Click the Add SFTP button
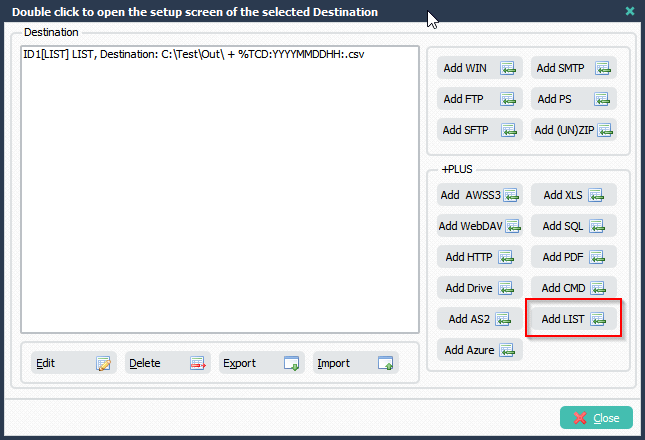Viewport: 645px width, 440px height. coord(480,130)
